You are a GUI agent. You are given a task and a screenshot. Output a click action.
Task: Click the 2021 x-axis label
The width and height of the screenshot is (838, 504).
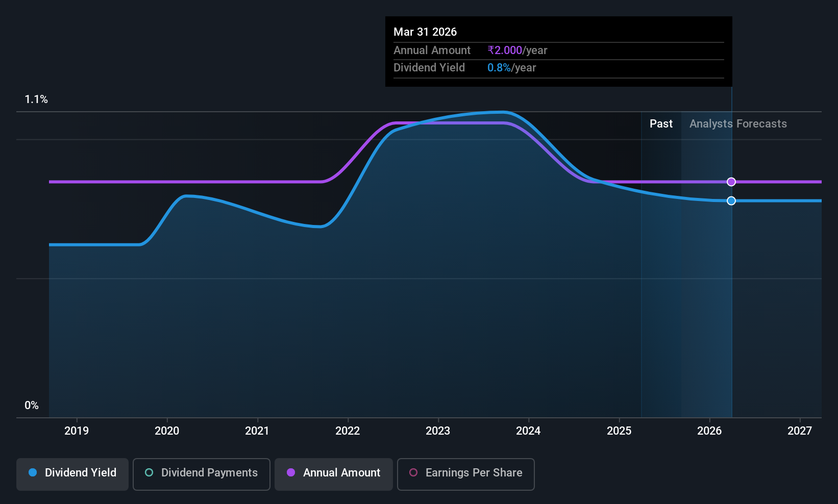point(257,431)
